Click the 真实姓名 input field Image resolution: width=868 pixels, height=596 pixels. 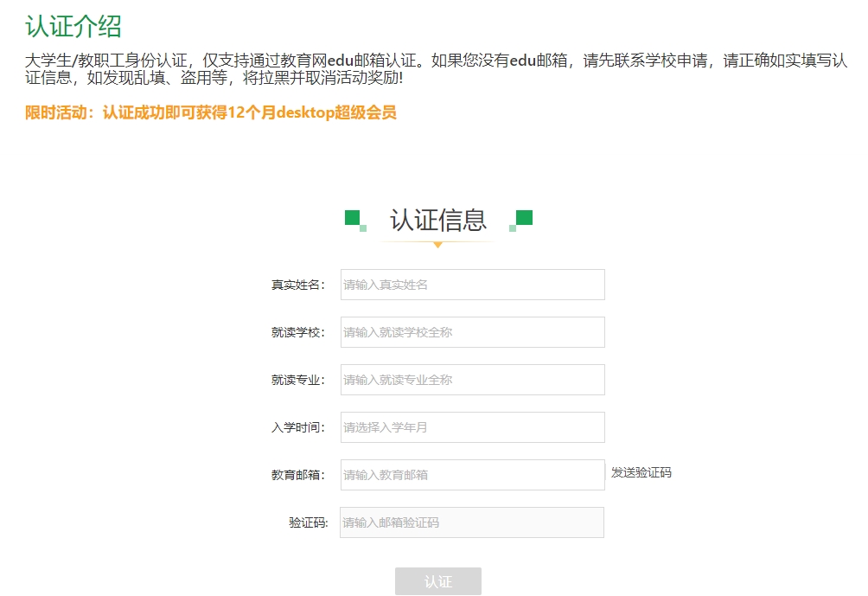[472, 285]
